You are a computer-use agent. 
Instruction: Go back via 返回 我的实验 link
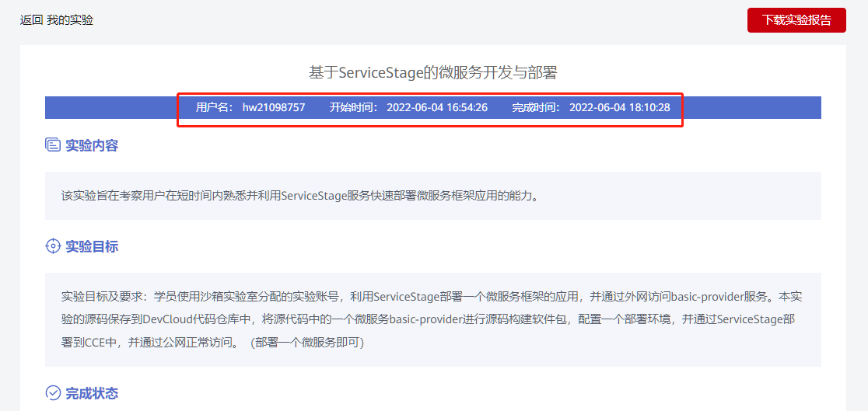pos(57,20)
